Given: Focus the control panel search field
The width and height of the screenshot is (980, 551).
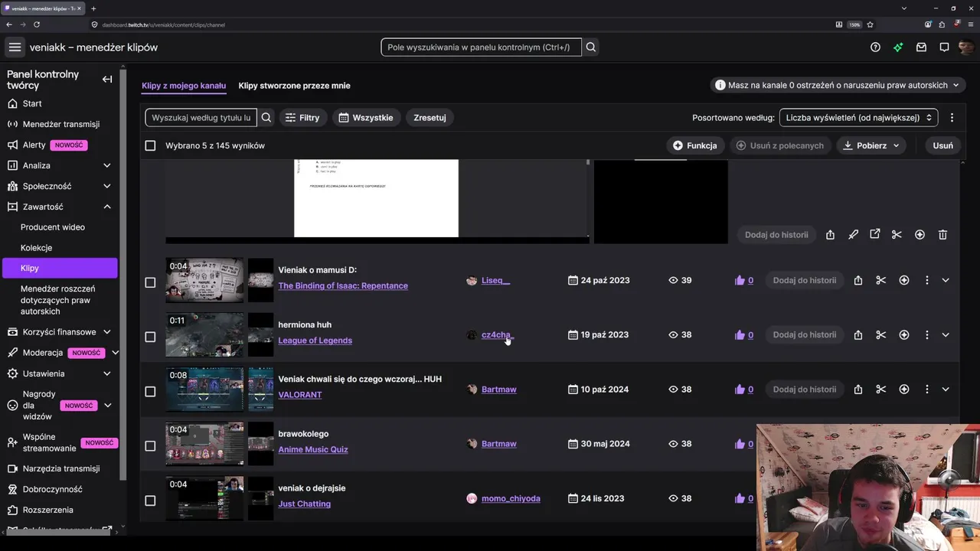Looking at the screenshot, I should 481,47.
